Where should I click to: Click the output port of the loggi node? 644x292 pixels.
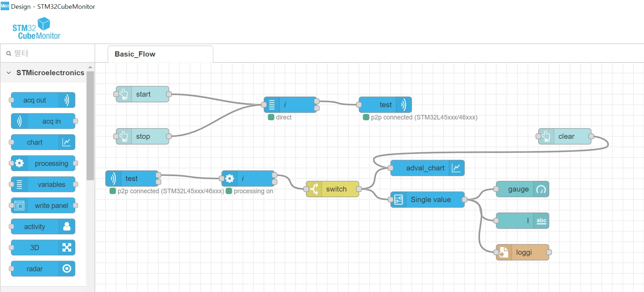pos(549,252)
